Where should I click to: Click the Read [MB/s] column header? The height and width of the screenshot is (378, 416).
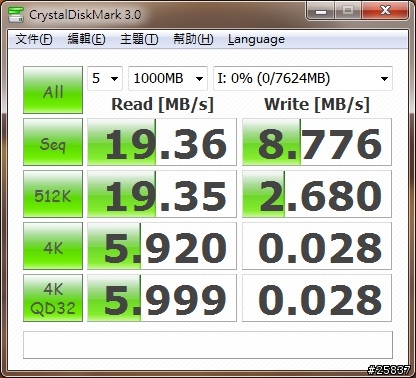(x=162, y=104)
